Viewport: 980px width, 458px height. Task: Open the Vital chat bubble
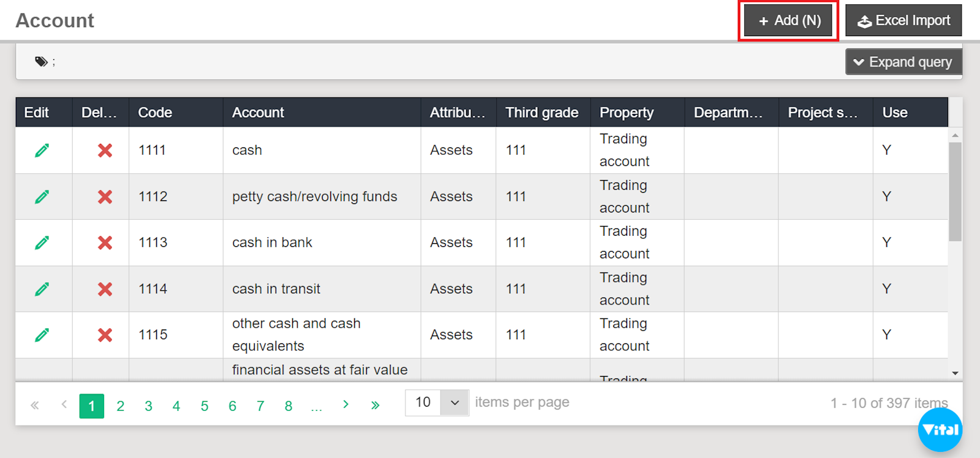940,430
